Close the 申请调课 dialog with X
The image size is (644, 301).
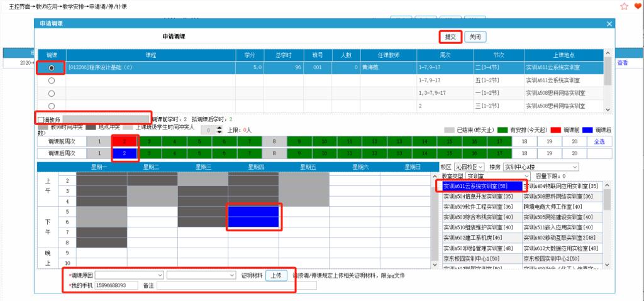point(609,24)
